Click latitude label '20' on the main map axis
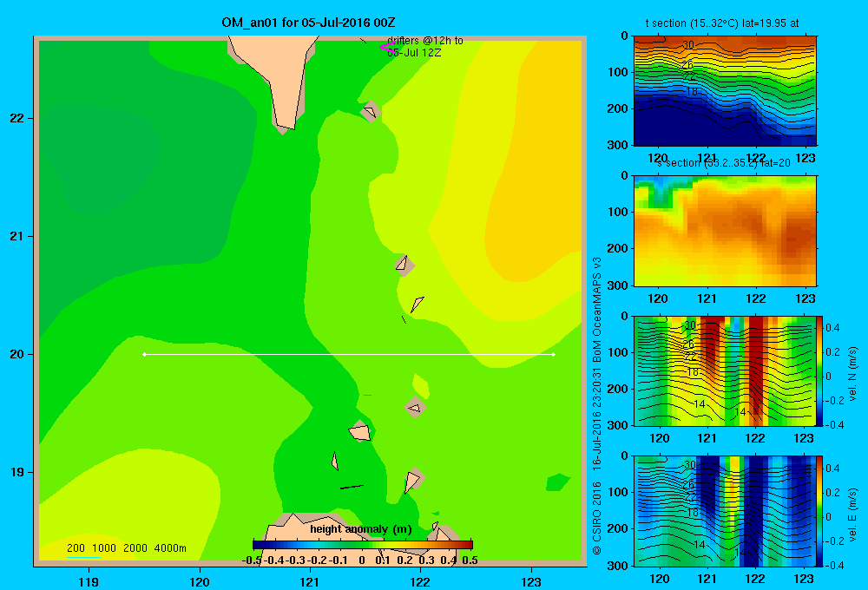 click(x=17, y=354)
